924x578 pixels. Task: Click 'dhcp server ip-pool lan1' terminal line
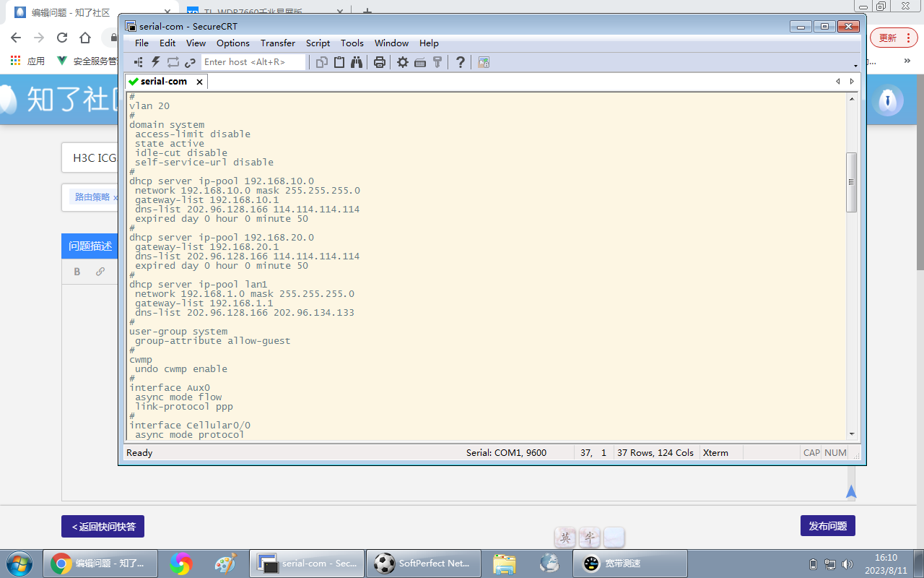point(199,285)
